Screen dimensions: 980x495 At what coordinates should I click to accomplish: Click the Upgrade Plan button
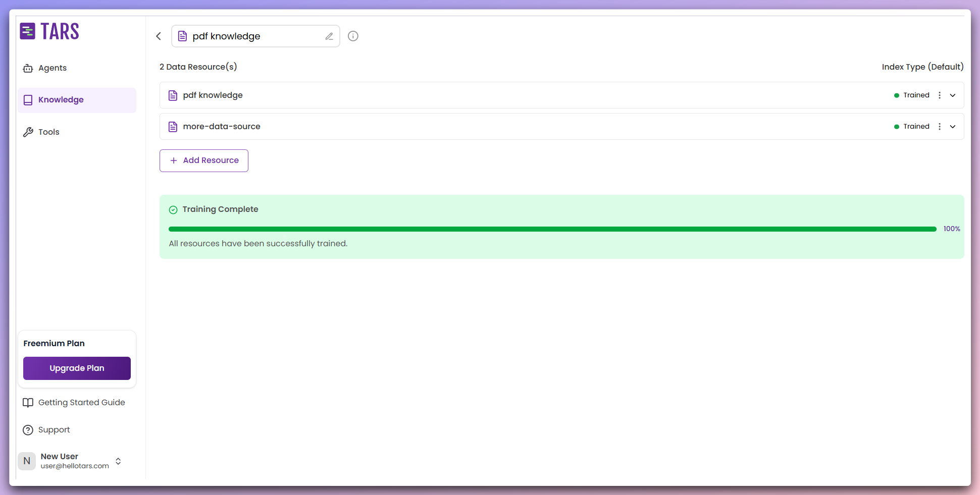pyautogui.click(x=77, y=368)
